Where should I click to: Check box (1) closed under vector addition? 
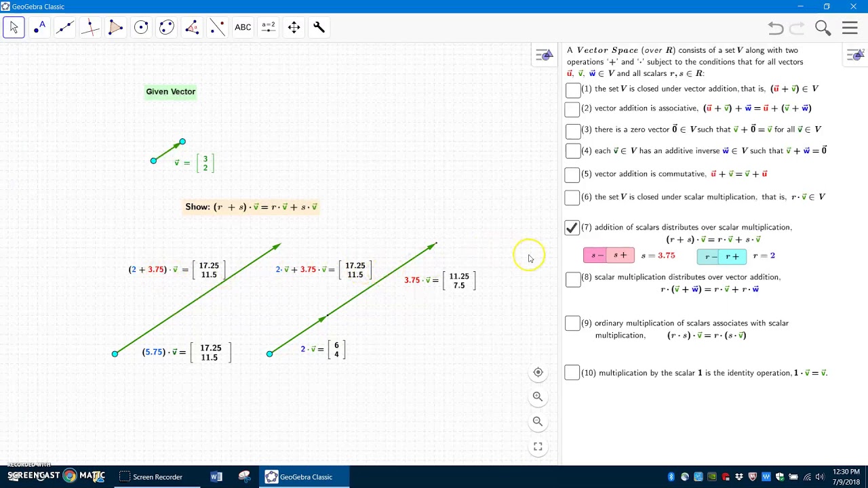click(x=572, y=90)
